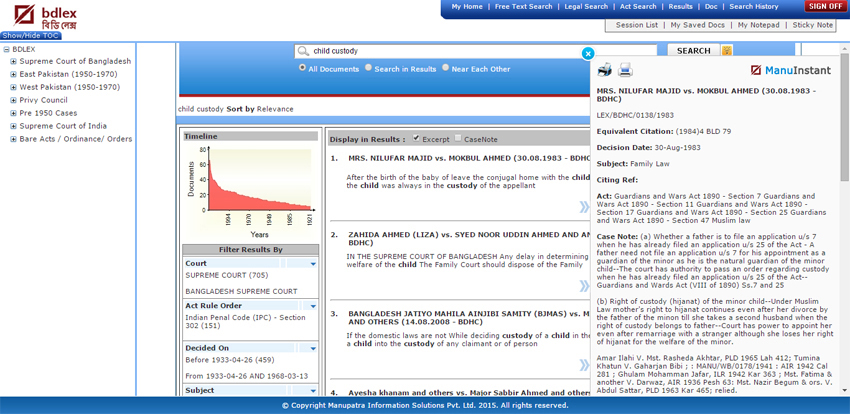
Task: Expand Supreme Court of Bangladesh node
Action: (x=14, y=61)
